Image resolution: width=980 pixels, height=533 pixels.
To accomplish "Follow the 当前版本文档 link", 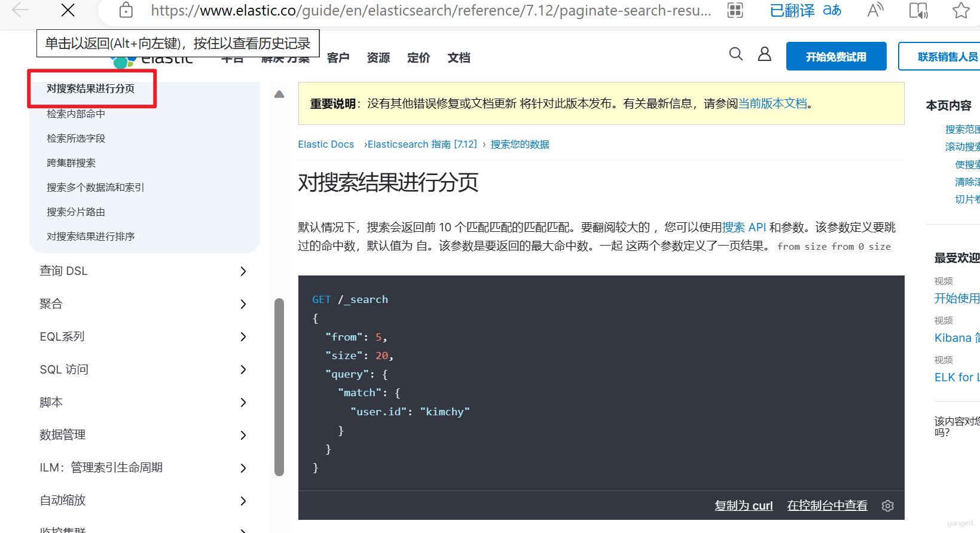I will [773, 103].
